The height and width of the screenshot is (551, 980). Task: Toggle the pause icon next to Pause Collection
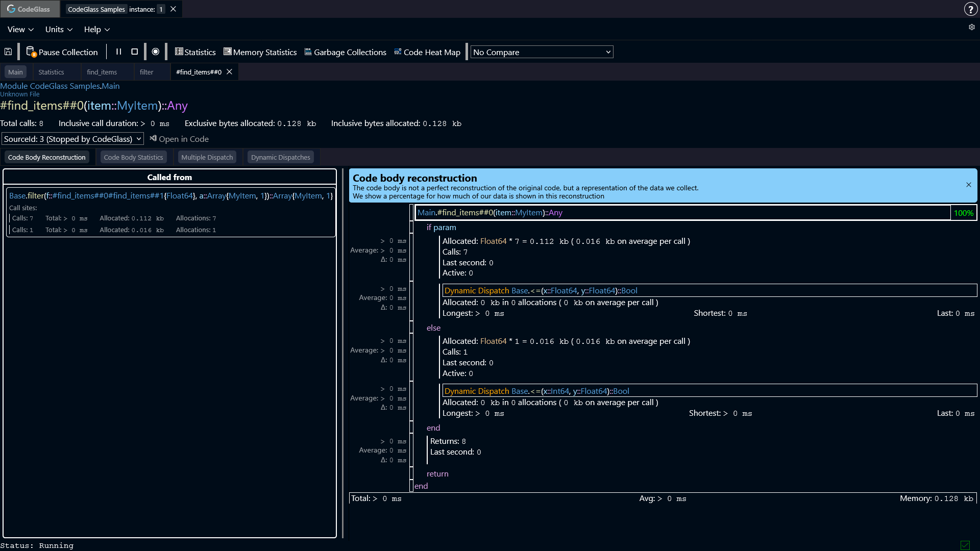(x=118, y=52)
